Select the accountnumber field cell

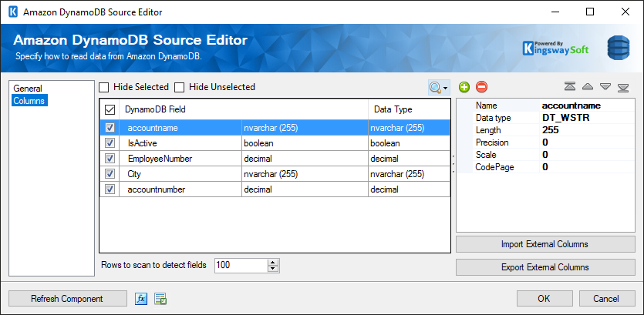click(x=180, y=189)
